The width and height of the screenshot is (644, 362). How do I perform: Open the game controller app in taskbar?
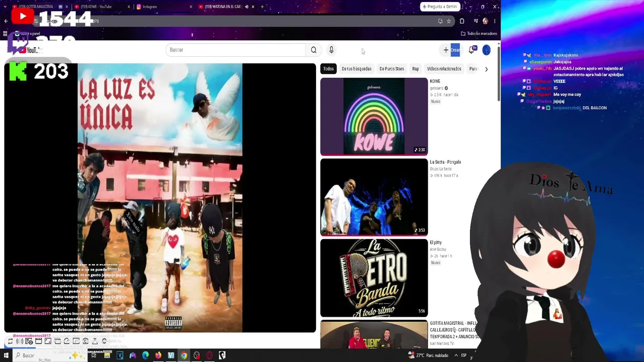[133, 355]
